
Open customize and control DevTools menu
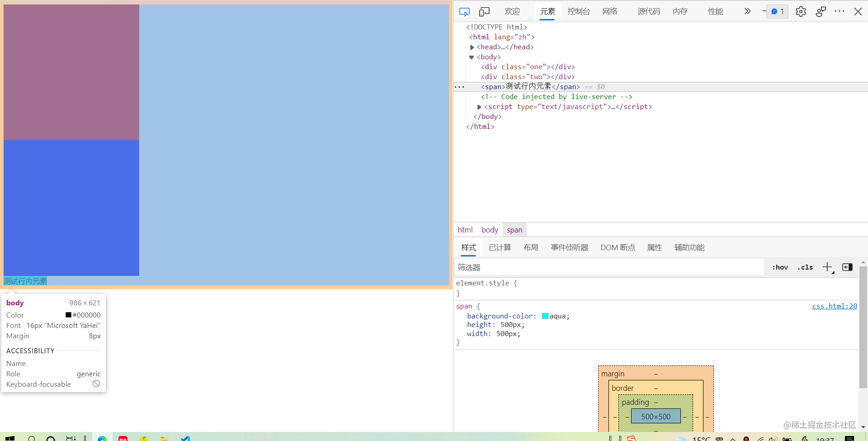coord(840,11)
